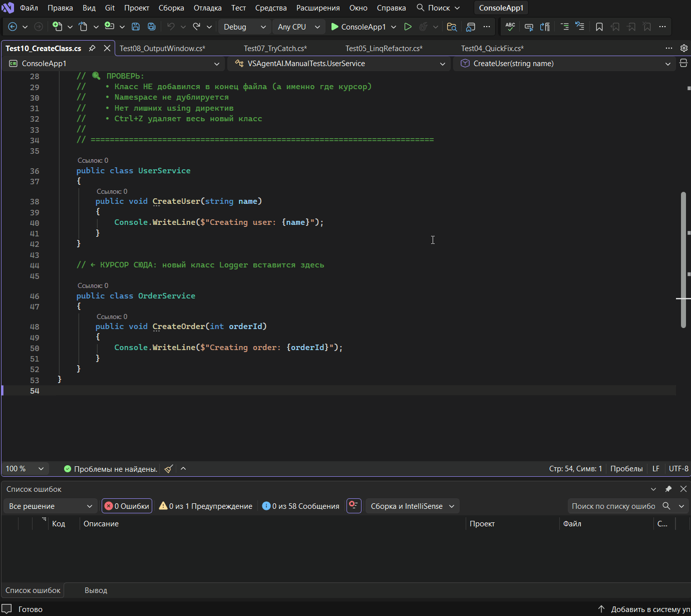The image size is (691, 616).
Task: Switch to the Test07_TryCatch.cs tab
Action: pos(275,48)
